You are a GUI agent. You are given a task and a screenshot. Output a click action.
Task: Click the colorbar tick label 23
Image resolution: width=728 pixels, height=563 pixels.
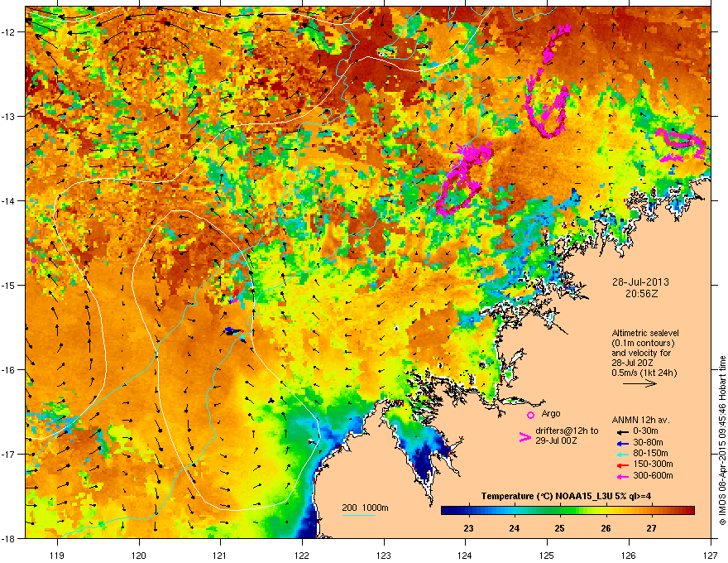468,528
